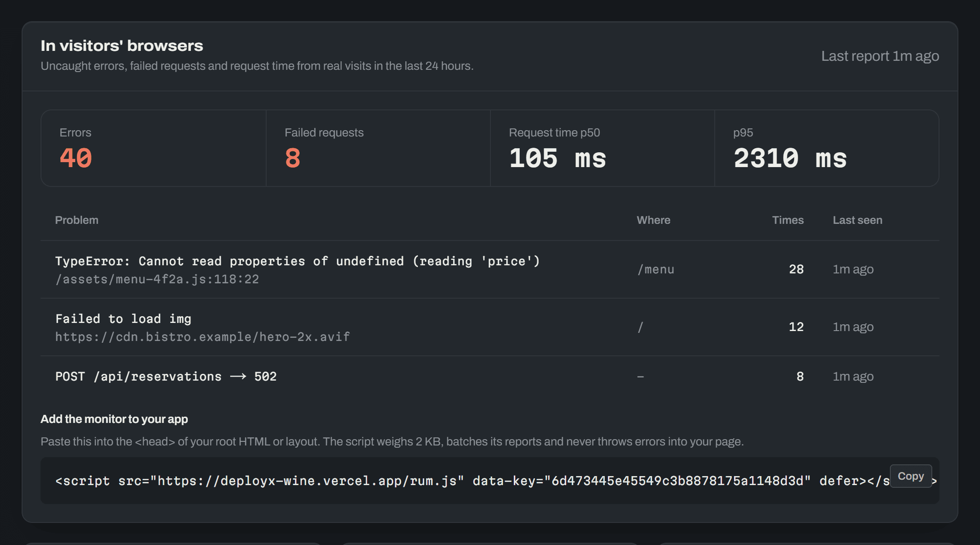Click '1m ago' in the TypeError row
Viewport: 980px width, 545px height.
[853, 269]
